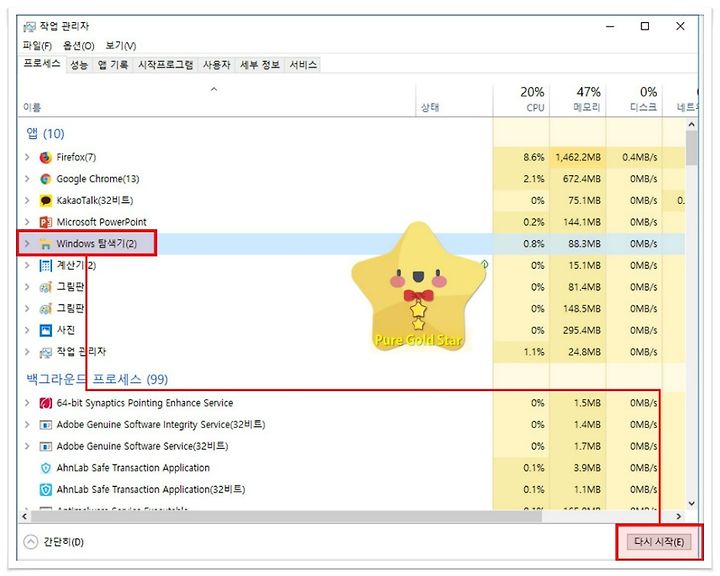Click the 간단히 collapse arrow icon

(30, 542)
